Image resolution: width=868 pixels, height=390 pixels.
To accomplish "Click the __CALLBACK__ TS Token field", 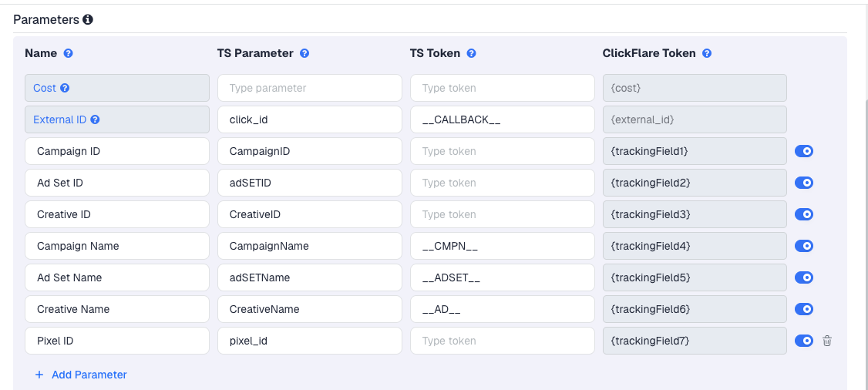I will pyautogui.click(x=503, y=119).
